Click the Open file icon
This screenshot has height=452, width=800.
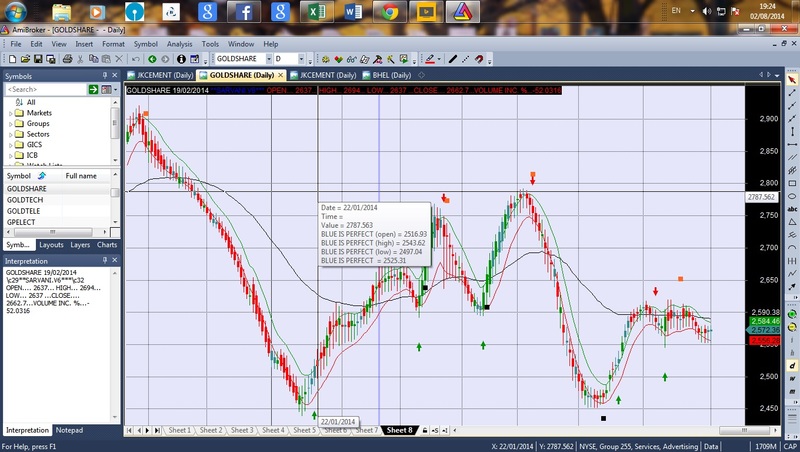click(x=26, y=59)
